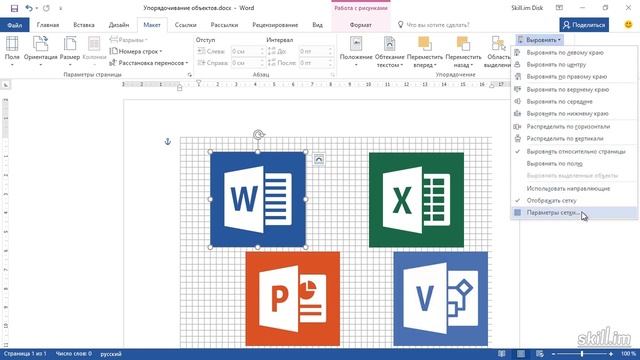Choose Выровнять по середине

[x=574, y=102]
